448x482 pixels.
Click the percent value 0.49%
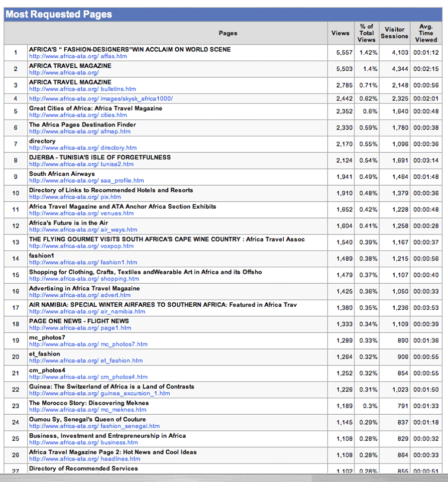tap(368, 177)
